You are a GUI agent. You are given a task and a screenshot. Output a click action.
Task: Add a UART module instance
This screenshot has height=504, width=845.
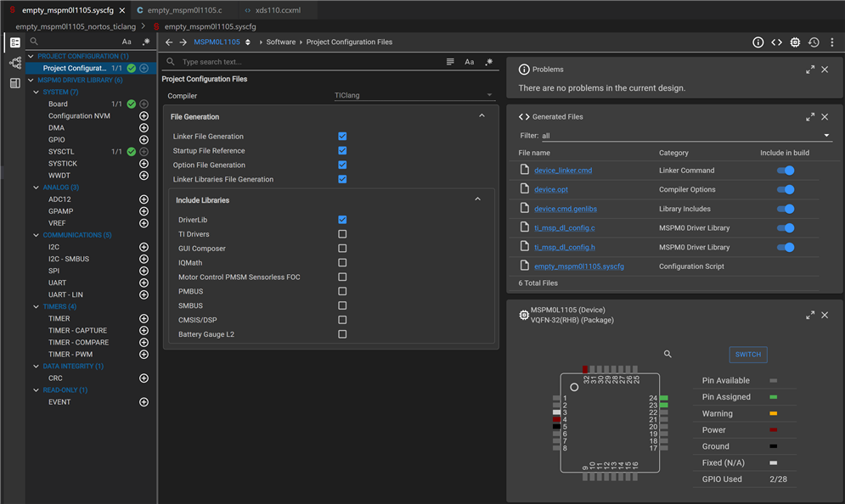point(144,283)
